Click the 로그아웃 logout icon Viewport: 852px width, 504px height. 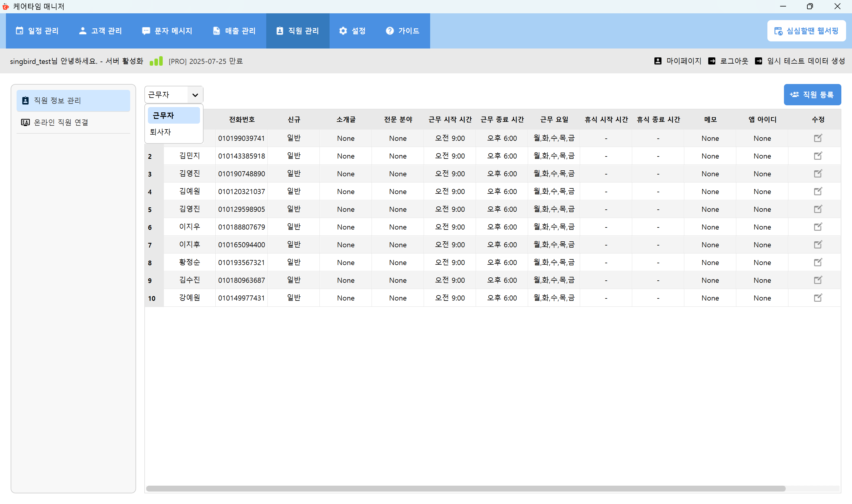click(x=712, y=61)
